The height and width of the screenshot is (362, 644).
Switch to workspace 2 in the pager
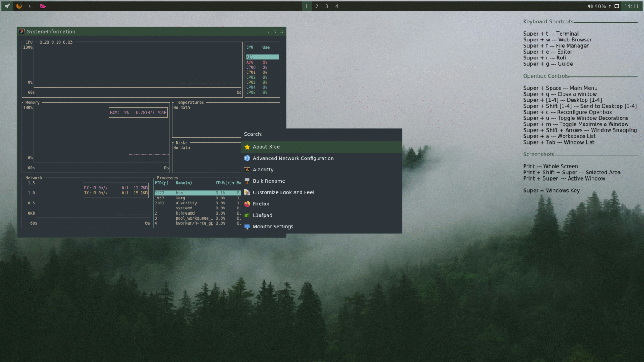click(x=317, y=6)
